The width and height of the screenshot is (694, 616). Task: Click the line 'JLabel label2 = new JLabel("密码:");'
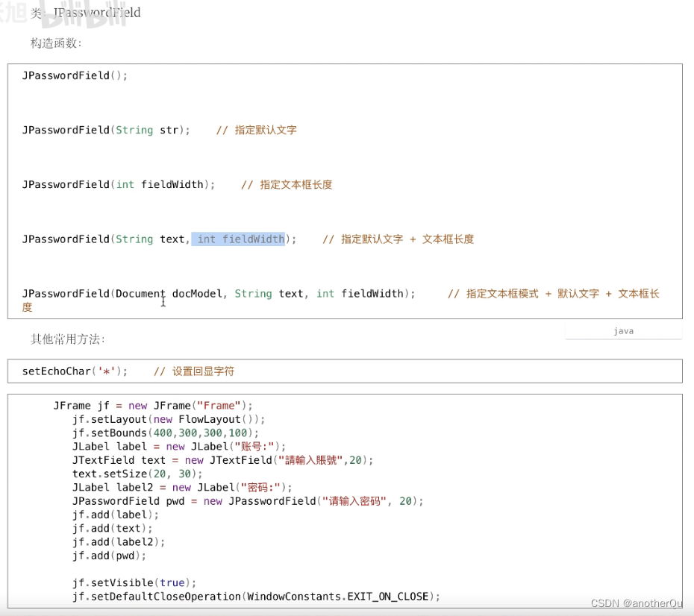click(x=182, y=487)
